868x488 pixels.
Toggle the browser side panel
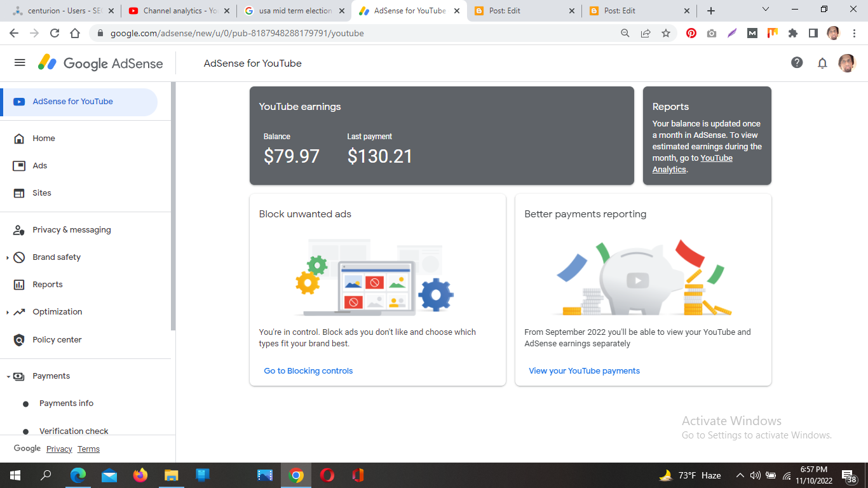coord(813,33)
